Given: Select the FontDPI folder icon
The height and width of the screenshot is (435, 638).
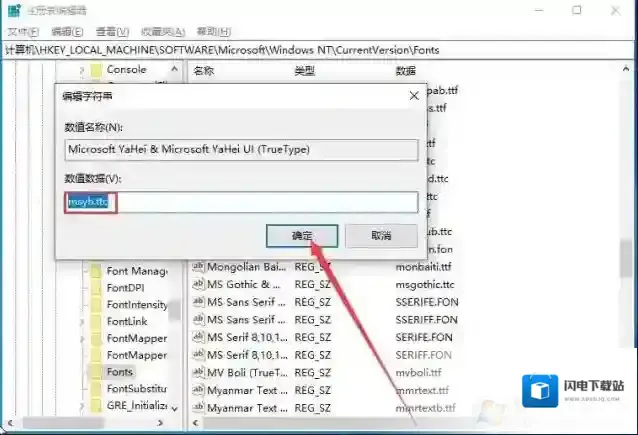Looking at the screenshot, I should [x=96, y=287].
